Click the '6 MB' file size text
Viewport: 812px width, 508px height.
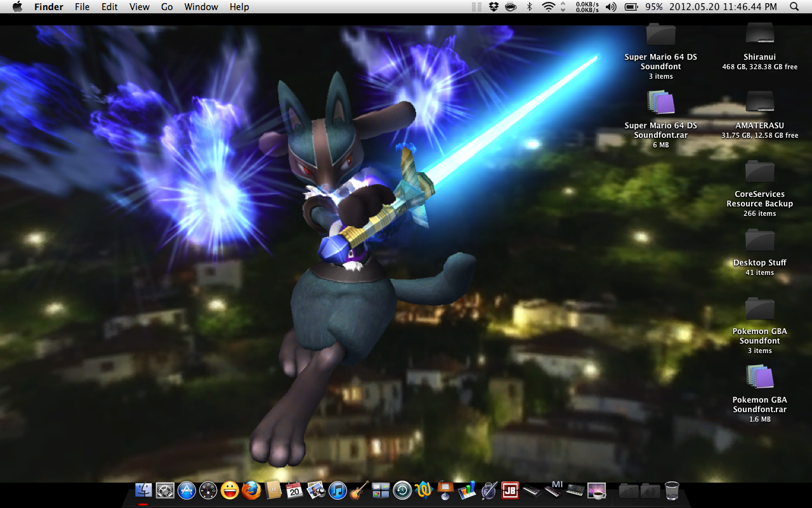[x=661, y=145]
